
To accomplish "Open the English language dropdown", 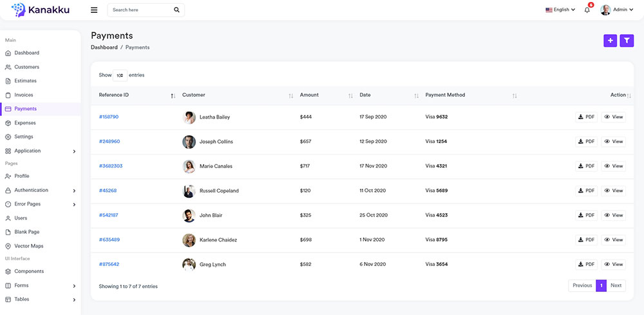I will click(x=560, y=10).
